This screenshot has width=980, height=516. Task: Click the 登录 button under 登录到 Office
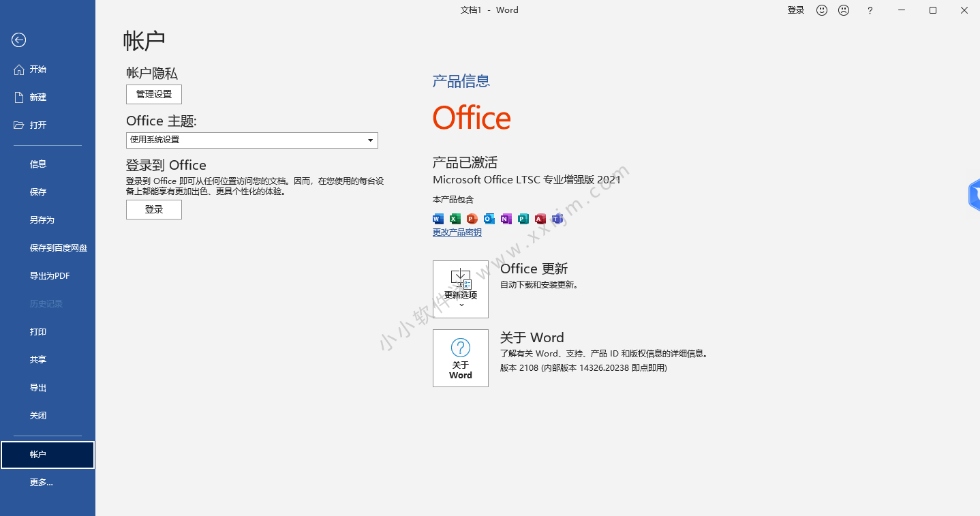point(154,209)
